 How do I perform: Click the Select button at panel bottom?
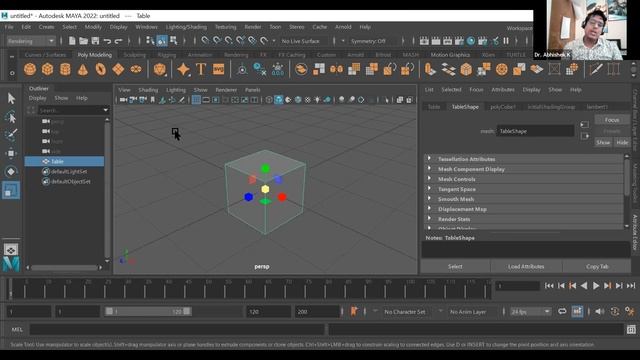point(455,267)
